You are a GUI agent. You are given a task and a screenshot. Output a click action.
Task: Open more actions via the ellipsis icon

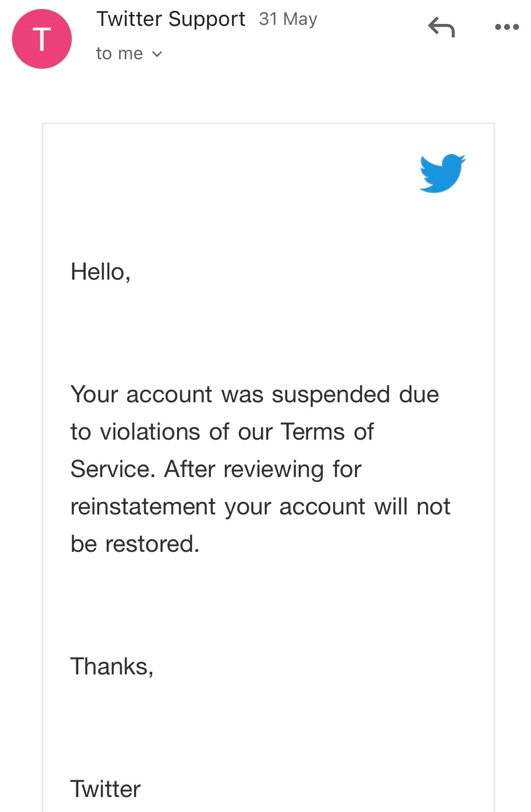pos(505,27)
